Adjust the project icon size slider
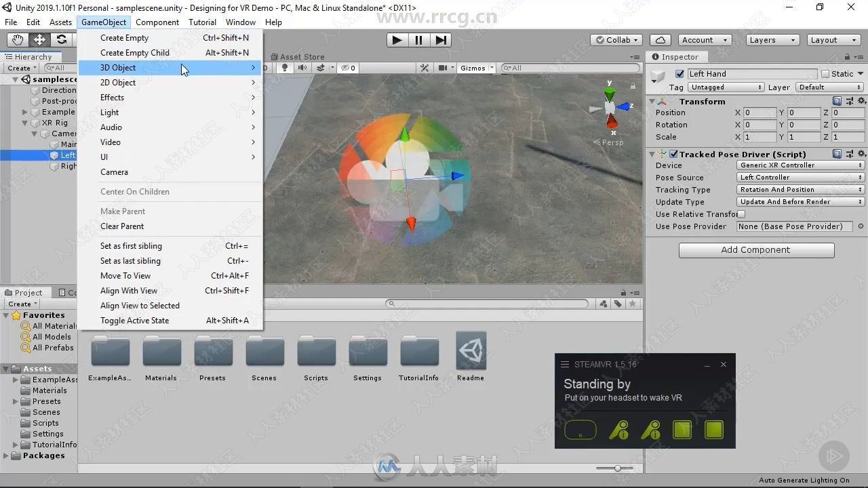Screen dimensions: 868x488 click(x=616, y=468)
